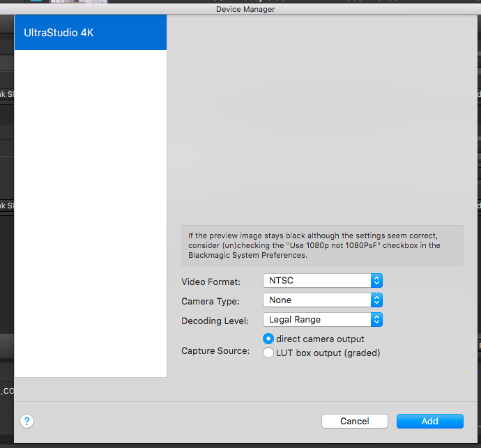Click the Video Format label text
This screenshot has height=448, width=481.
click(x=211, y=282)
